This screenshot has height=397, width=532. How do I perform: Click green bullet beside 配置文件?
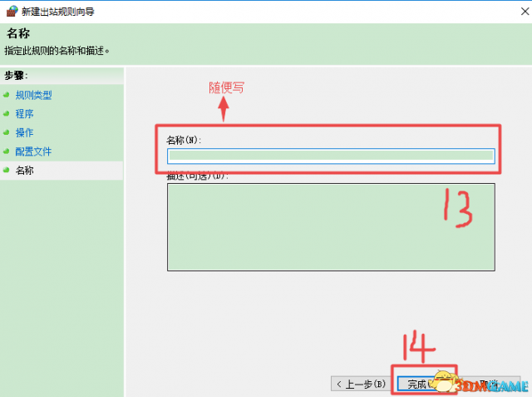click(6, 151)
